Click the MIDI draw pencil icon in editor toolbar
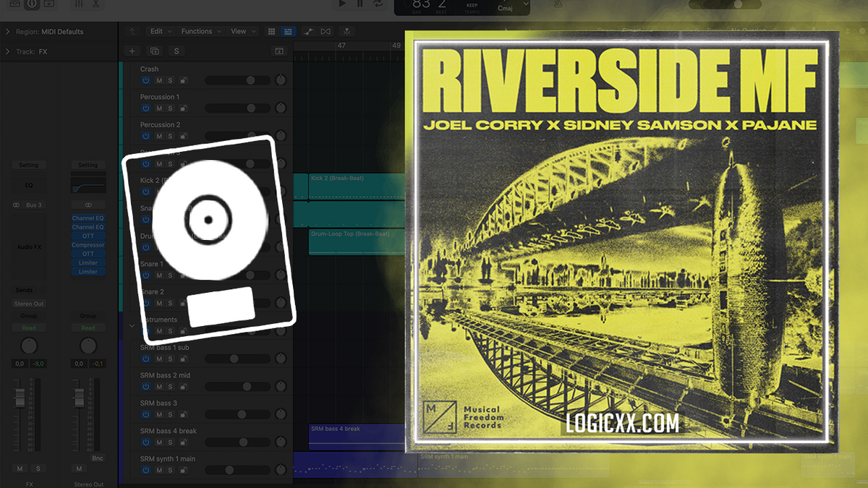 [x=308, y=32]
